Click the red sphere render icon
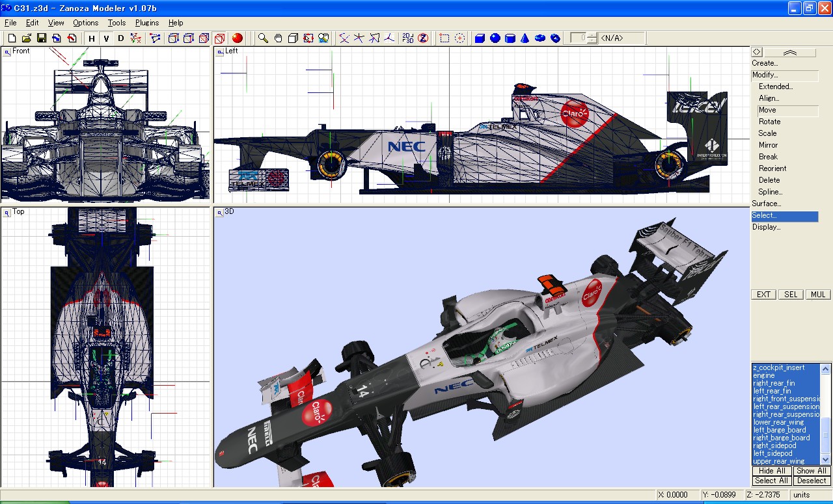The width and height of the screenshot is (833, 504). pyautogui.click(x=238, y=38)
